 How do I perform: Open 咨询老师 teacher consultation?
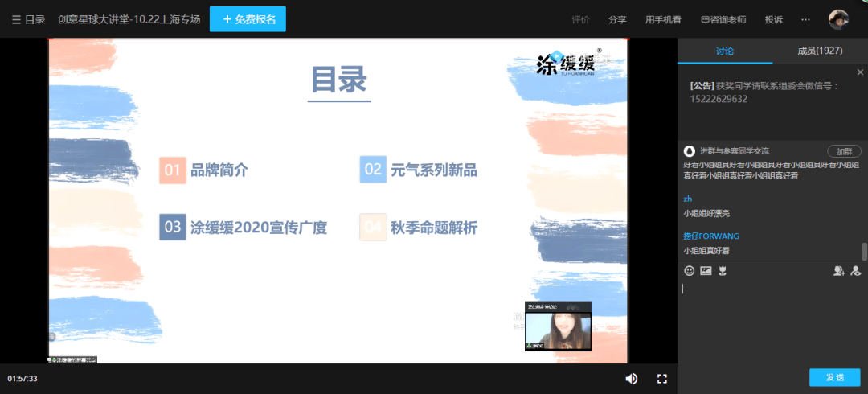point(723,19)
